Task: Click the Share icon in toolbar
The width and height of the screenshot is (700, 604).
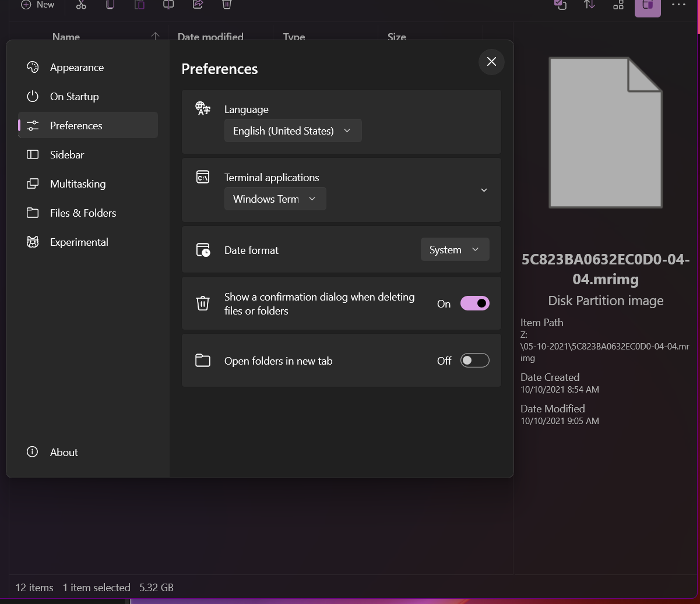Action: (x=198, y=5)
